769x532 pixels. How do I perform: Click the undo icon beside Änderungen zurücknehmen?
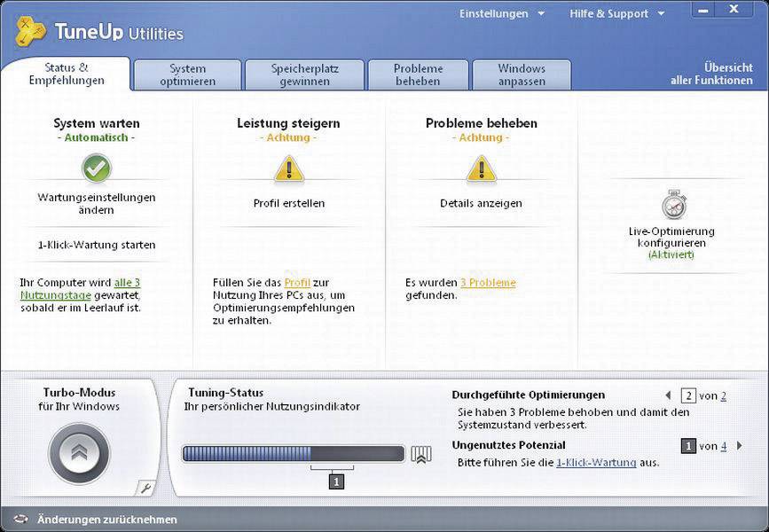pos(20,519)
